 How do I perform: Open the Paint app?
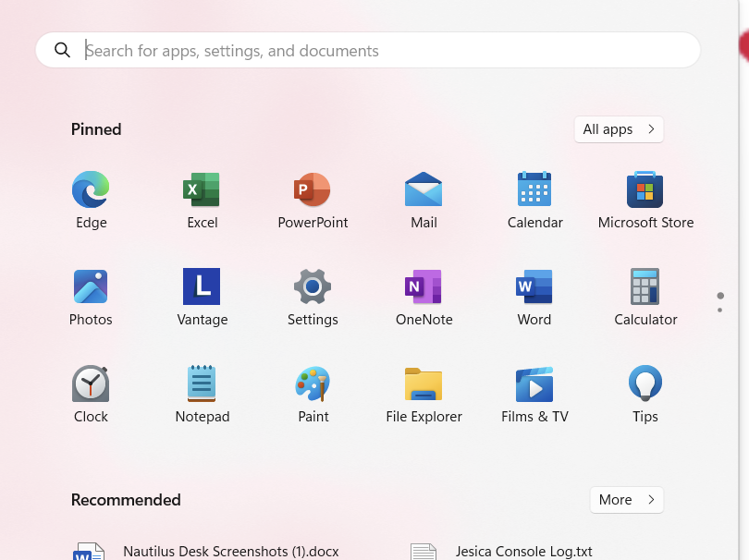(313, 395)
